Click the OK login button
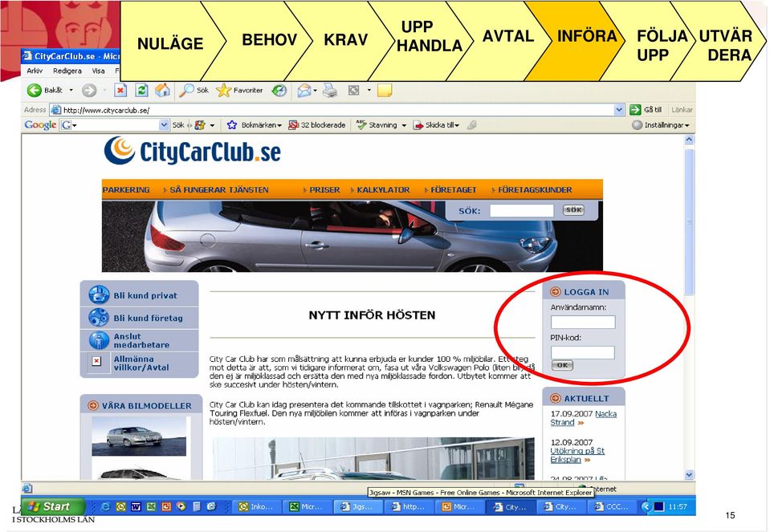 [x=562, y=365]
